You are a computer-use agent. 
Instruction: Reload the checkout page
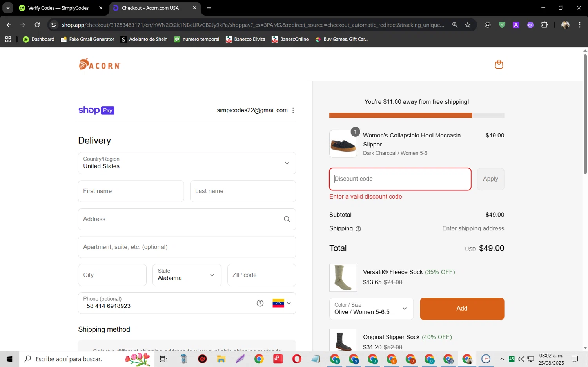click(37, 25)
